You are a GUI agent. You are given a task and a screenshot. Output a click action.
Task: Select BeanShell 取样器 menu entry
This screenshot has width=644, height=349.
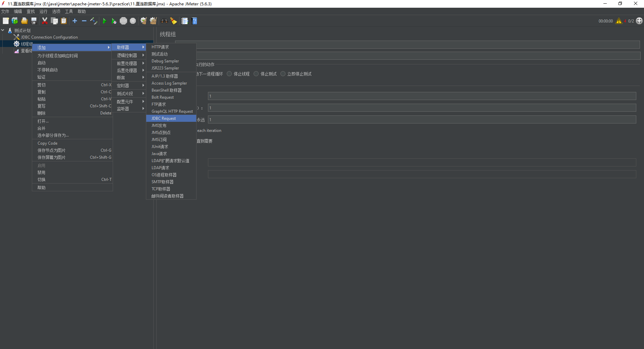(171, 90)
